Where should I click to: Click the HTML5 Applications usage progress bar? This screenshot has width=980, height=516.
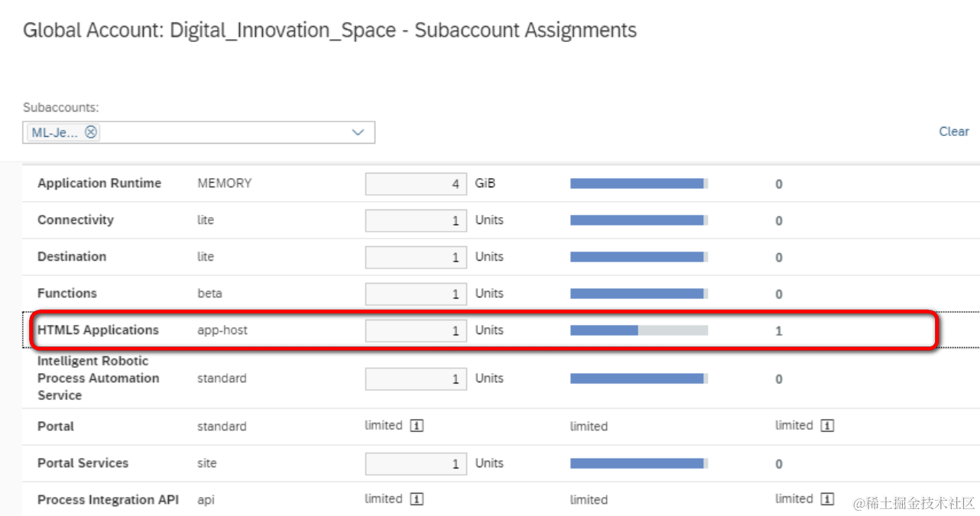coord(638,330)
